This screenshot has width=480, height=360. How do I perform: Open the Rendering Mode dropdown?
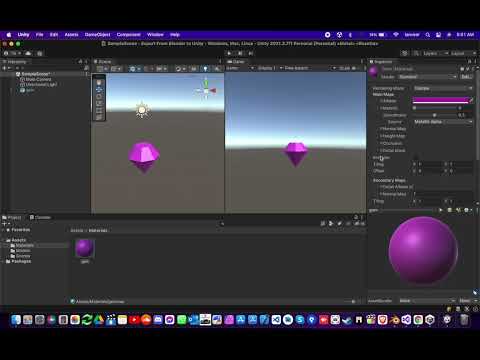[443, 88]
